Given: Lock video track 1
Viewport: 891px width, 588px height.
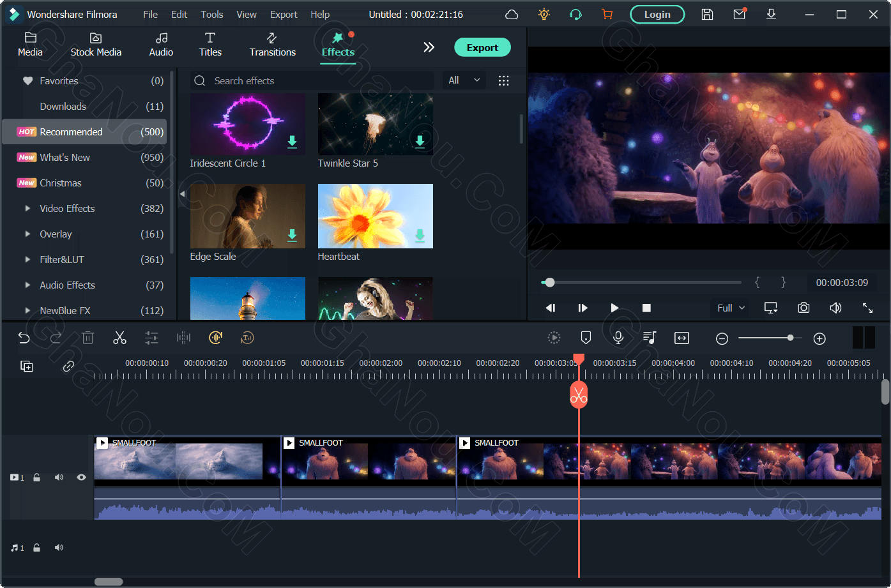Looking at the screenshot, I should [37, 478].
